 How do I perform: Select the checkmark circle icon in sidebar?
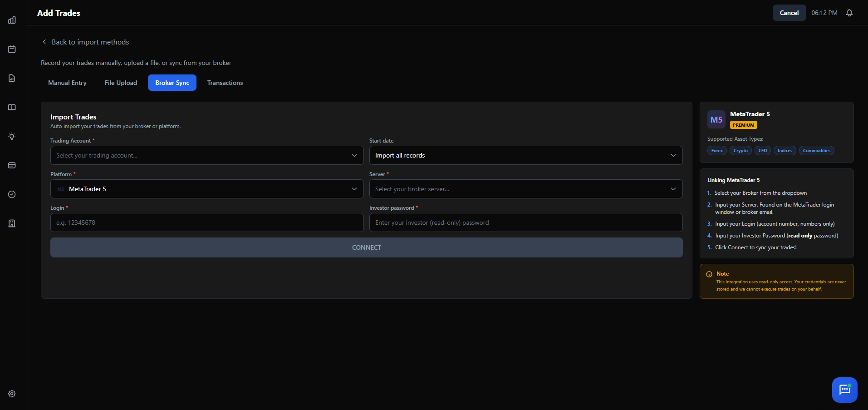pos(11,194)
